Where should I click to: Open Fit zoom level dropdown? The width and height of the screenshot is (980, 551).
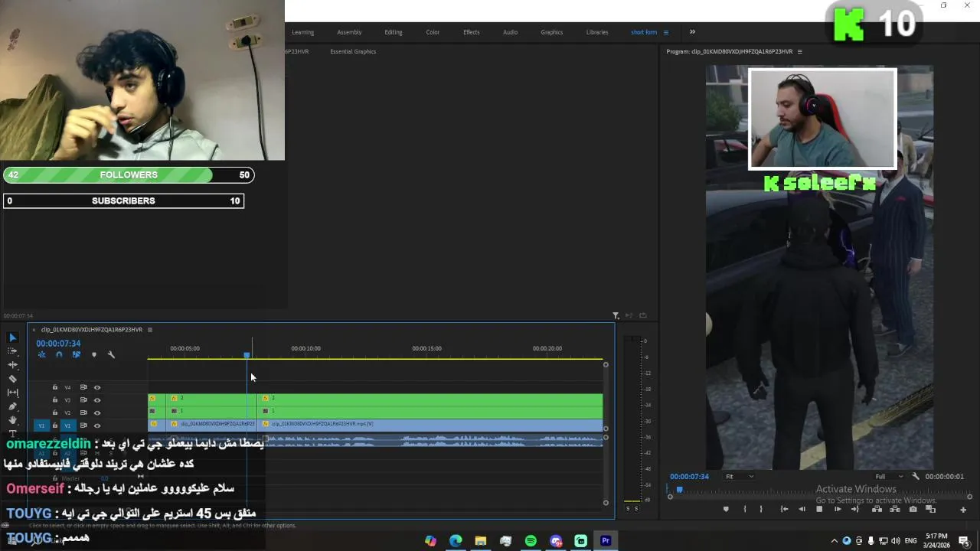point(740,476)
